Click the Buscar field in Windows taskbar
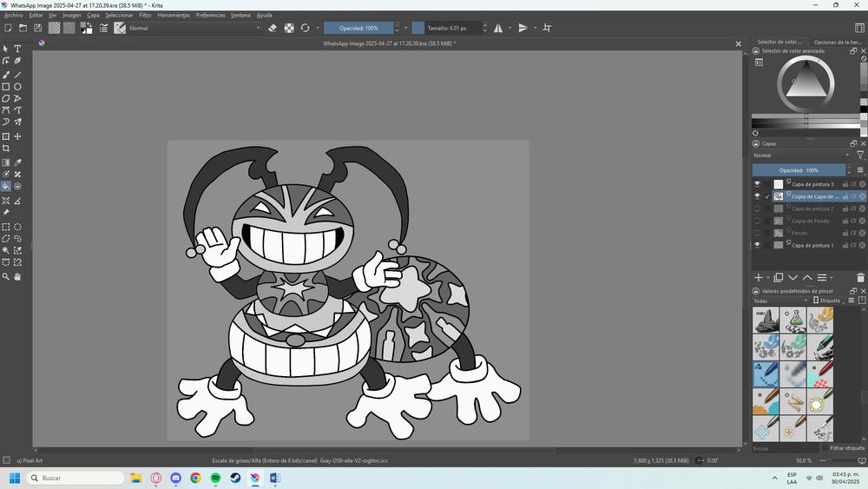The height and width of the screenshot is (489, 868). tap(76, 478)
